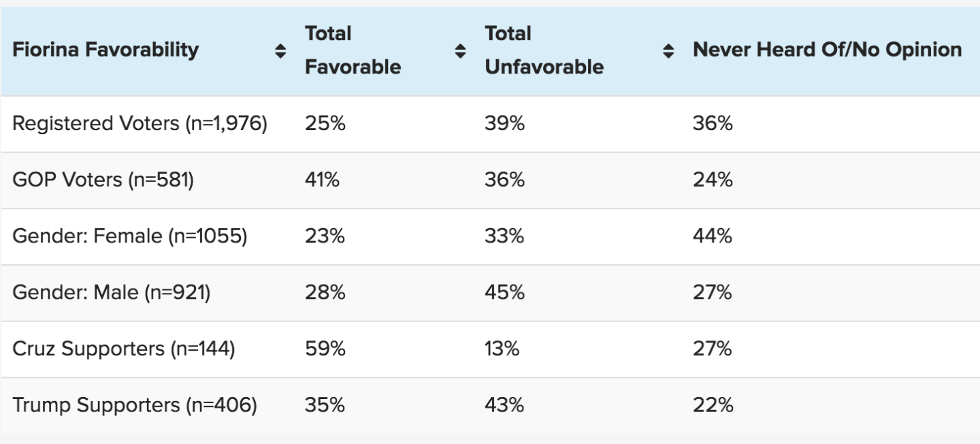The height and width of the screenshot is (444, 980).
Task: Click the Never Heard Of/No Opinion header
Action: point(827,50)
